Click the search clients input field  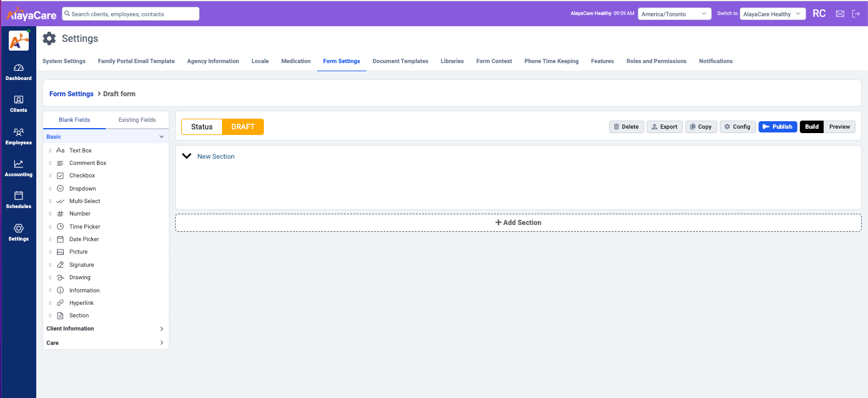(131, 14)
